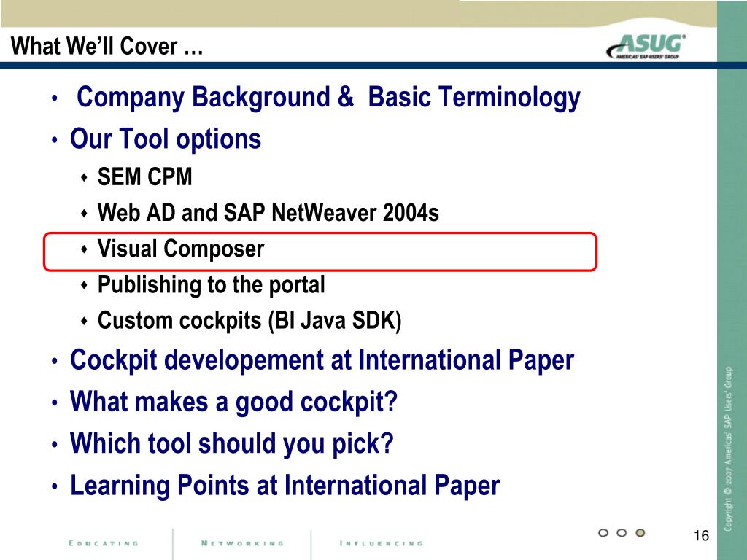Select the Visual Composer item
This screenshot has width=747, height=560.
181,249
